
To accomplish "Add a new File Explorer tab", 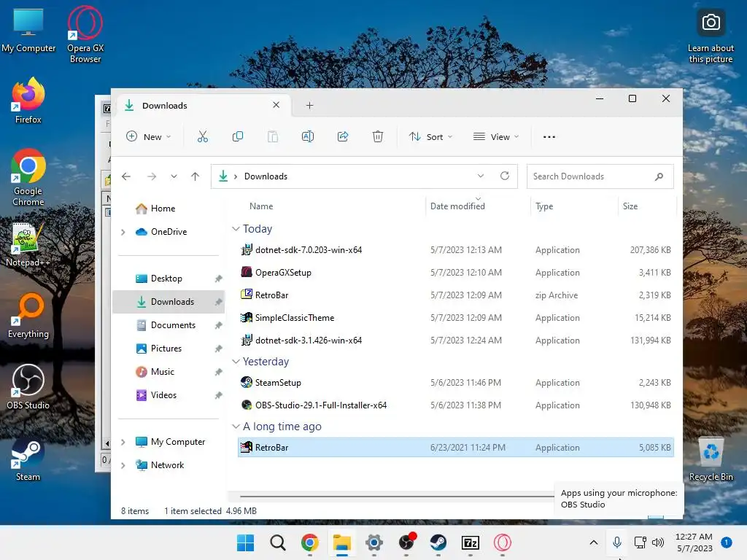I will pos(309,105).
